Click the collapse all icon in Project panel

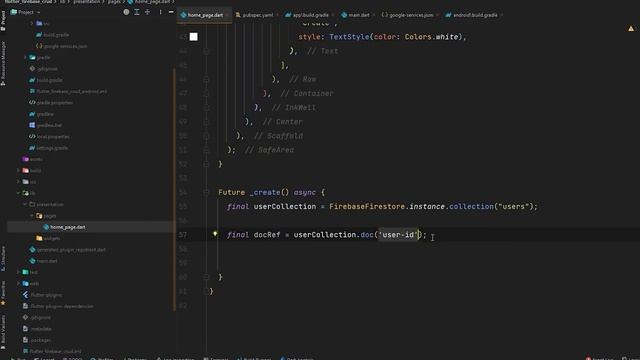[x=147, y=12]
